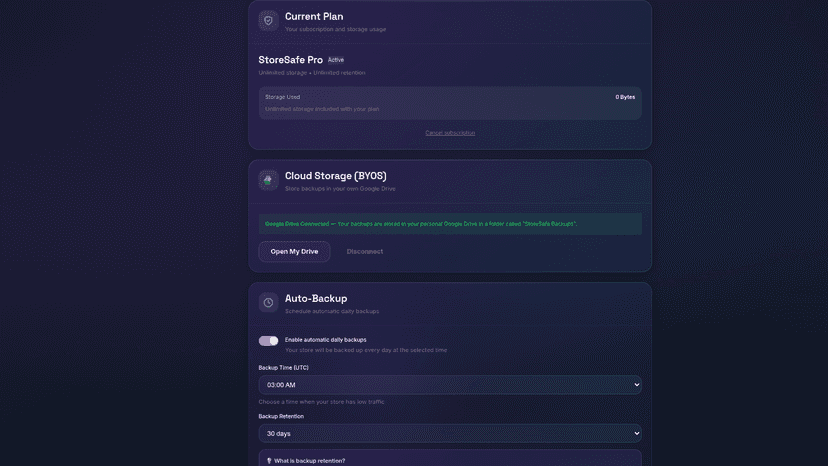The image size is (828, 466).
Task: Click the StoreSafe Pro plan name
Action: 290,60
